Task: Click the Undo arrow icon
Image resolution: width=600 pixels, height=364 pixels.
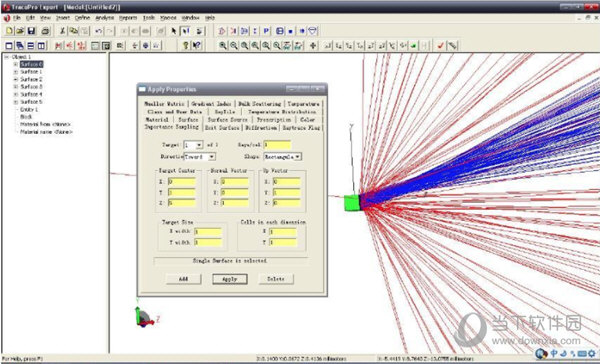Action: coord(98,31)
